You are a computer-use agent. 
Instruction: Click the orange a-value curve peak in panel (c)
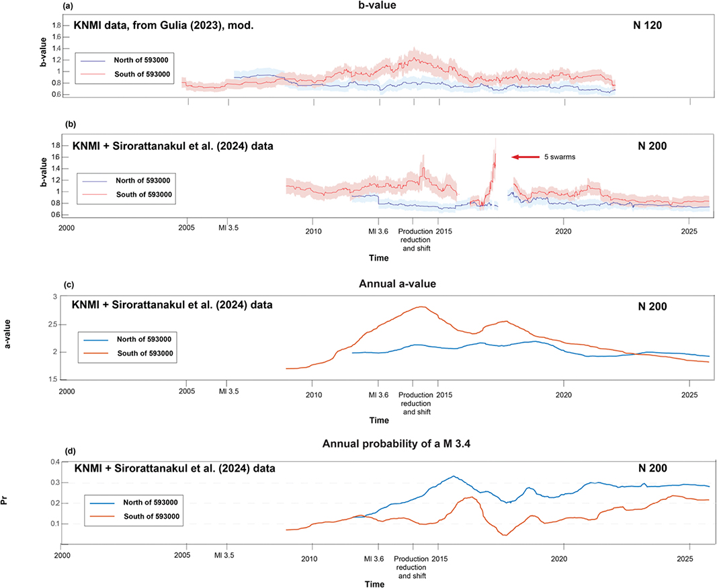(421, 307)
